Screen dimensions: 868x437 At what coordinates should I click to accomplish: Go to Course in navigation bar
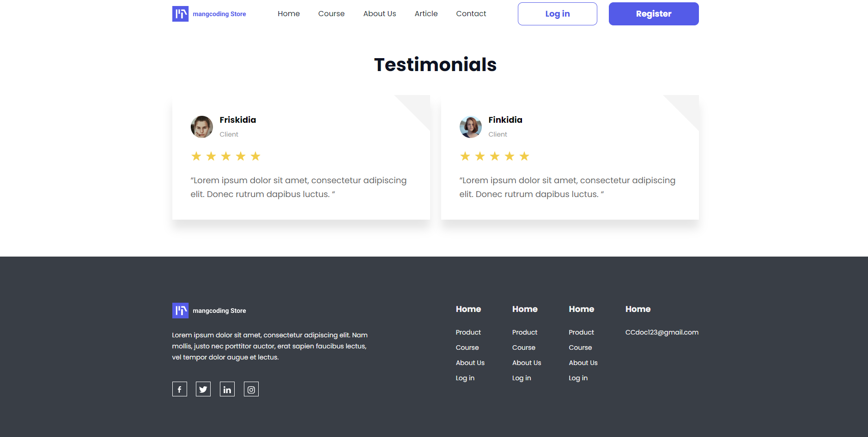(331, 14)
